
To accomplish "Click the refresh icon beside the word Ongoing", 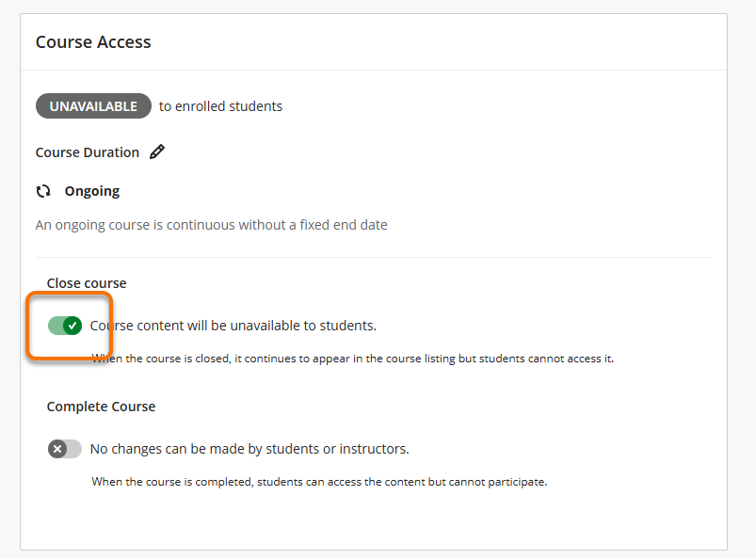I will click(44, 190).
